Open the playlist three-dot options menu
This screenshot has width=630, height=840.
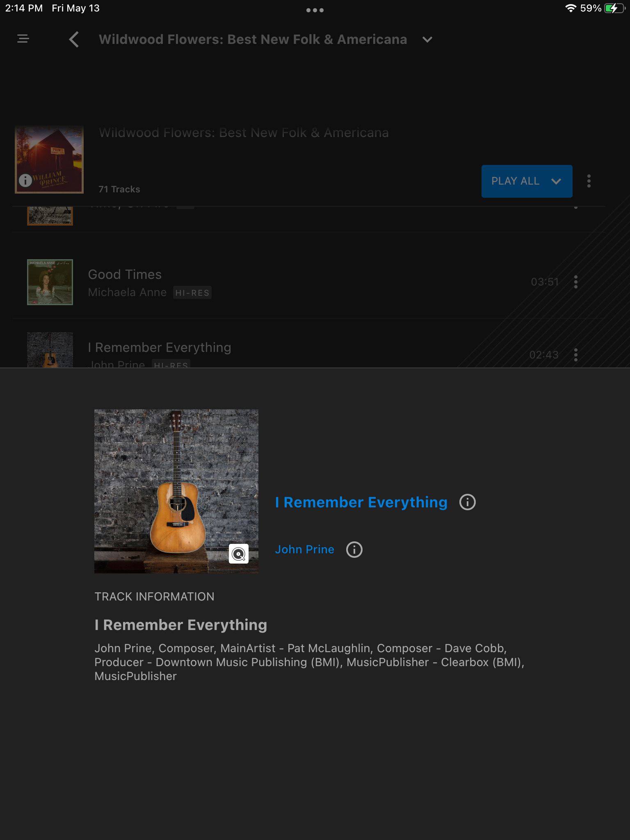[x=589, y=181]
